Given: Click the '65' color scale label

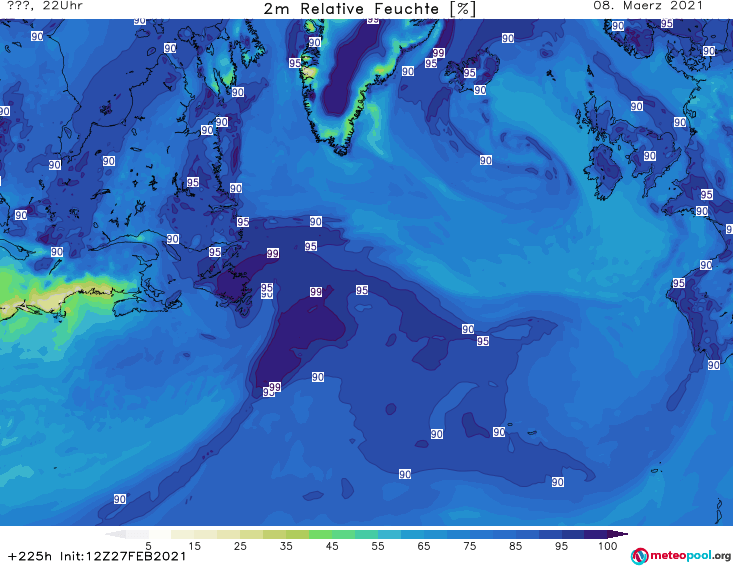Looking at the screenshot, I should click(424, 546).
